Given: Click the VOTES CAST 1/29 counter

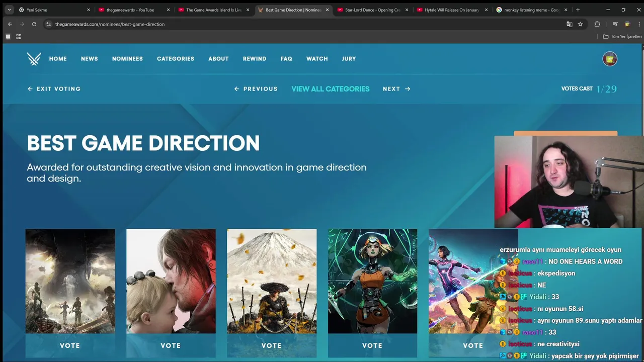Looking at the screenshot, I should (x=589, y=89).
